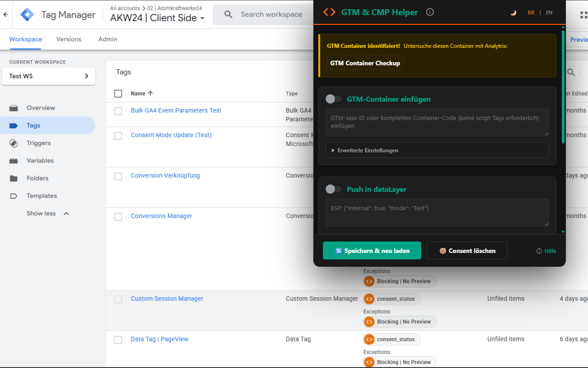Check the Conversion-Verknüpfung checkbox
The image size is (588, 368).
(118, 176)
